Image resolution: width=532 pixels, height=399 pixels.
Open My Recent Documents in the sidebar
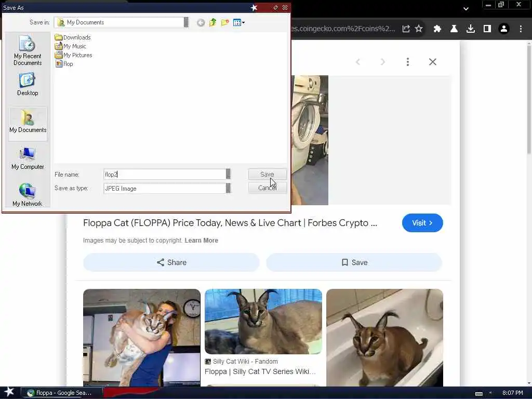28,50
